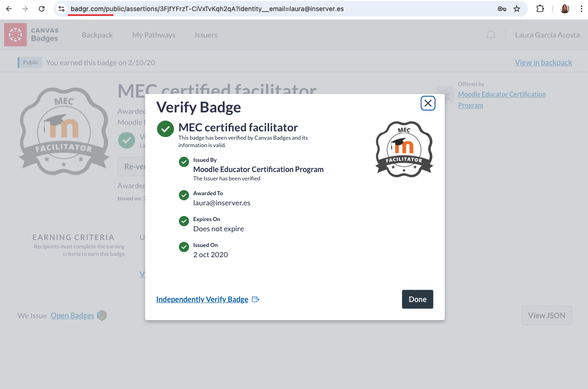Image resolution: width=588 pixels, height=389 pixels.
Task: Open Independently Verify Badge link
Action: click(x=202, y=299)
